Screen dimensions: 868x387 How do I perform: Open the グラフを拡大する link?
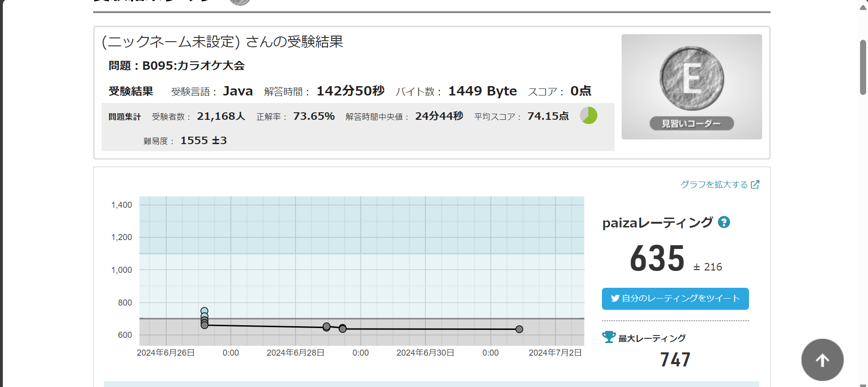[x=714, y=184]
